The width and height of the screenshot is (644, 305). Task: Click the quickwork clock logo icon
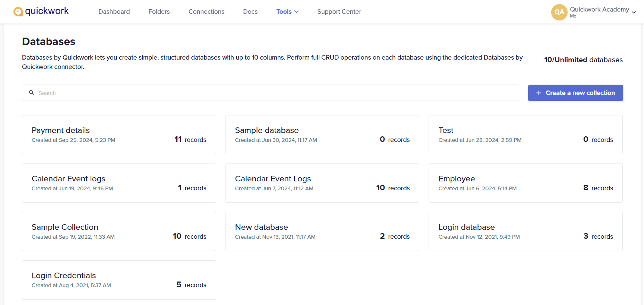(x=18, y=12)
